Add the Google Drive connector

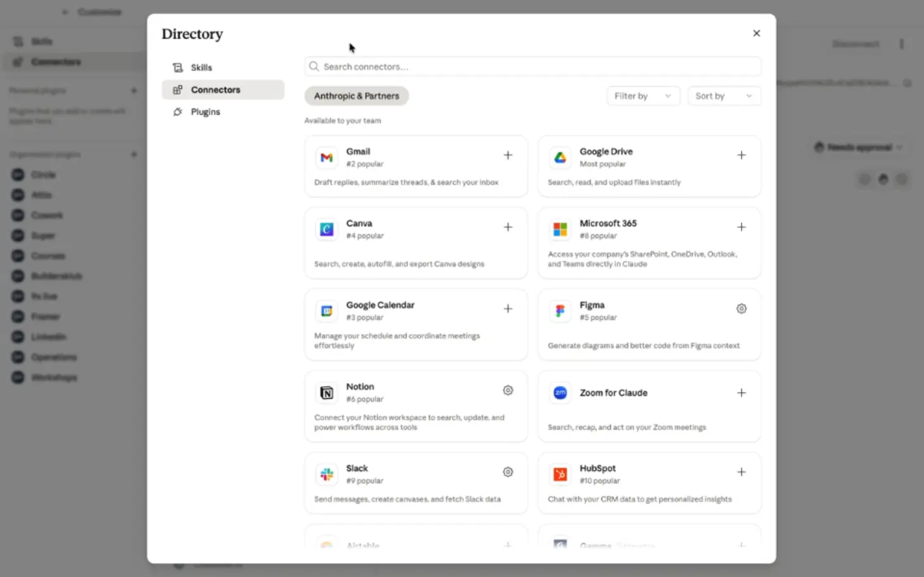click(741, 155)
